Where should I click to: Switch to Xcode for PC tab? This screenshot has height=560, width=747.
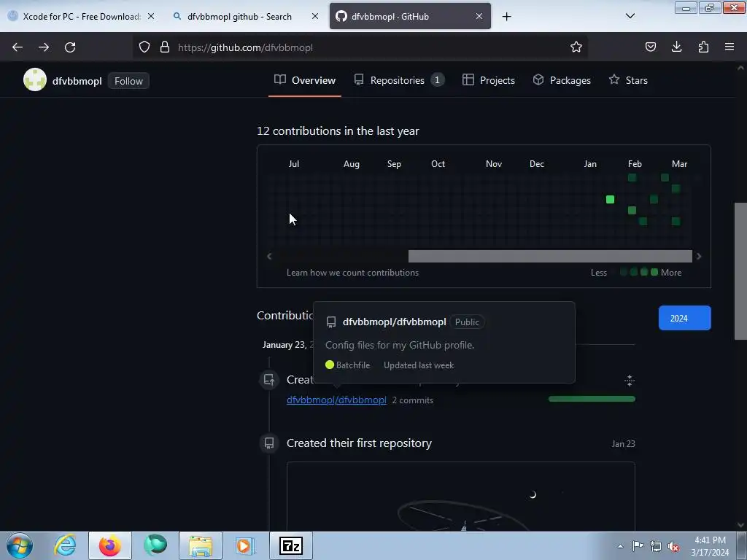click(81, 16)
